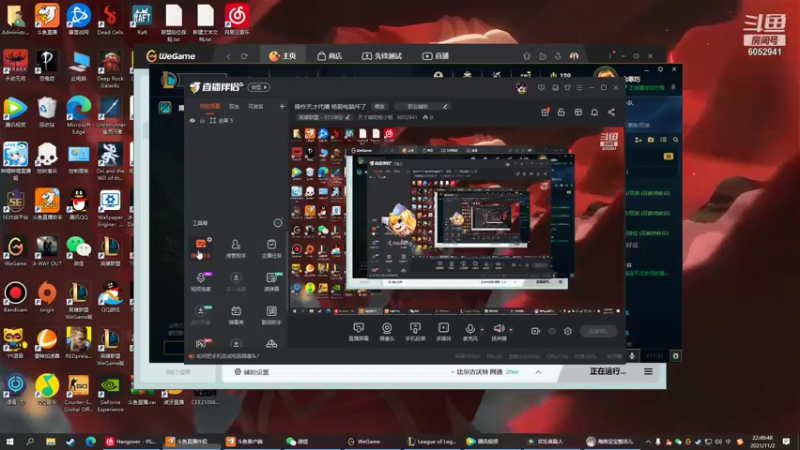Toggle visibility of the 全屏 5 source
The image size is (800, 450).
pyautogui.click(x=192, y=120)
